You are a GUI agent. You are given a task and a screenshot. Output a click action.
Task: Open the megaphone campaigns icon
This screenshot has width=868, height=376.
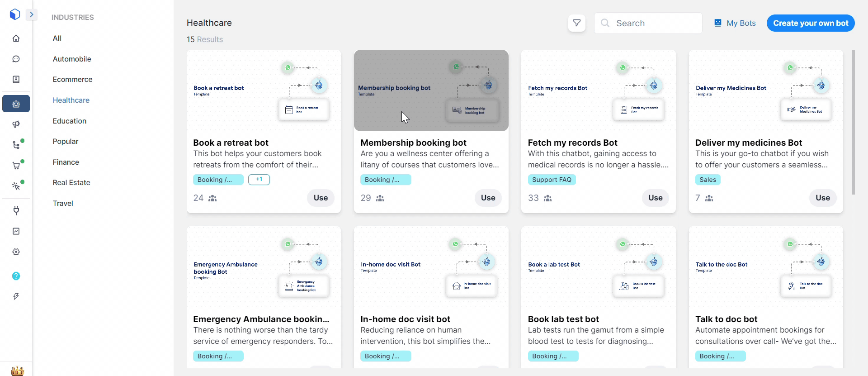(x=16, y=124)
